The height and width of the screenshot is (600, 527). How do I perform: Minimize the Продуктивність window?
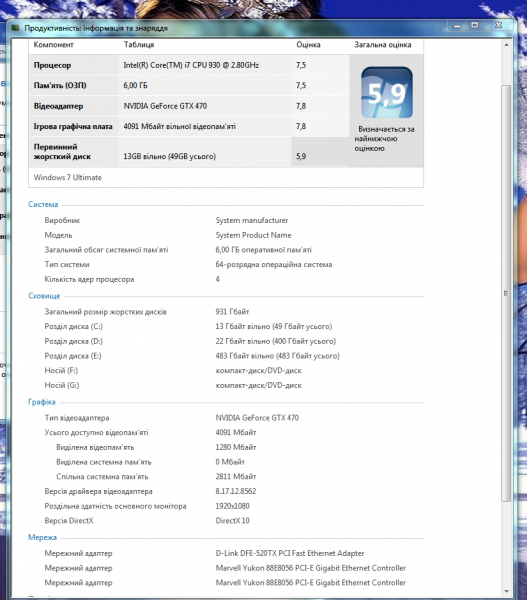[457, 26]
